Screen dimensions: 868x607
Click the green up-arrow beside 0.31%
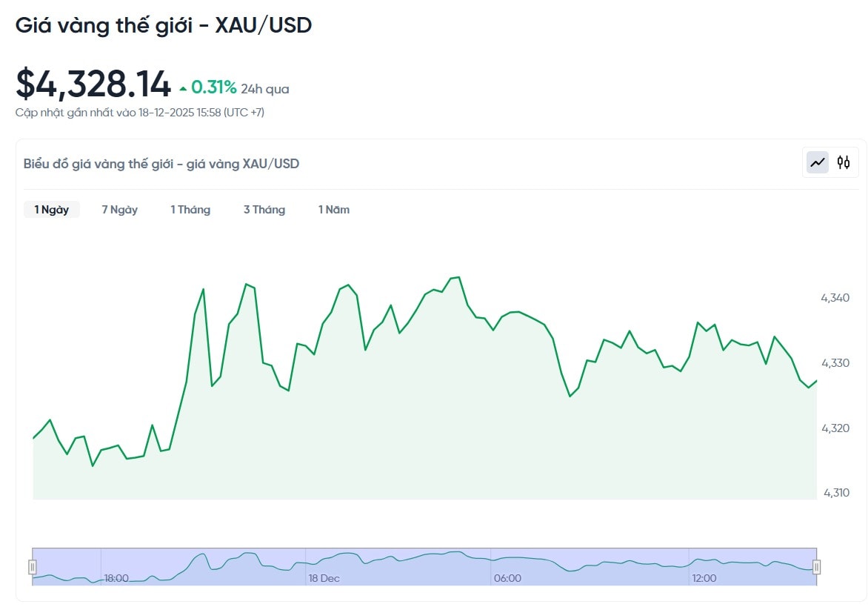click(183, 90)
